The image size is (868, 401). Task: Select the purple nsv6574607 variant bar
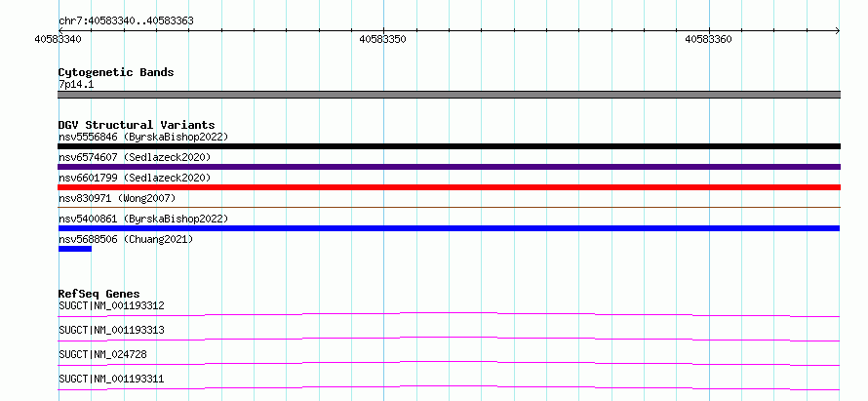(x=449, y=167)
